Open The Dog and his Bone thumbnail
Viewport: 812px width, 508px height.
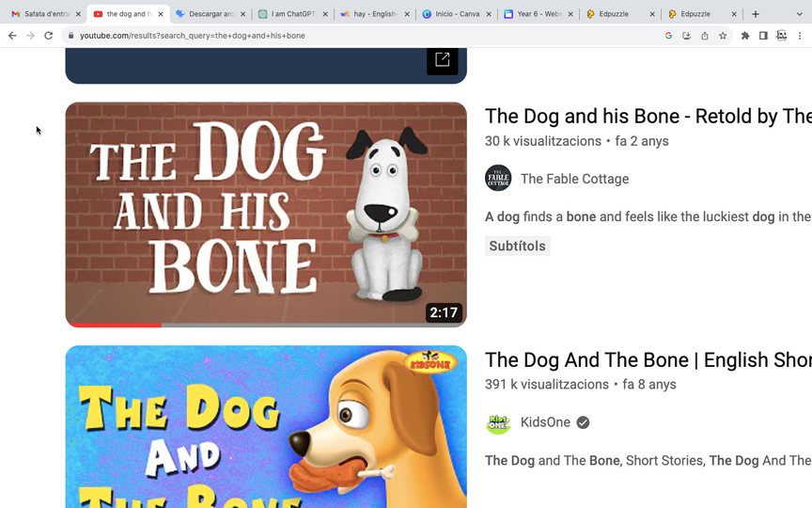(266, 214)
